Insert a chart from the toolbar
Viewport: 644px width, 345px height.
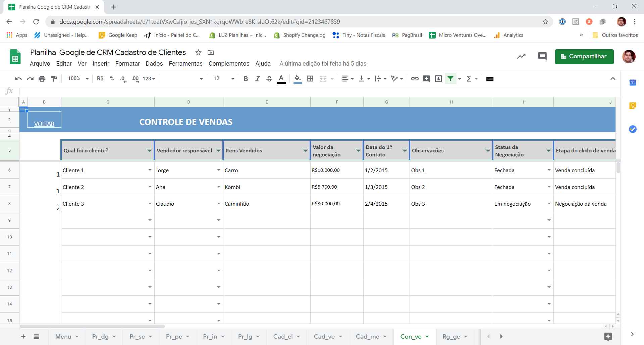point(438,79)
